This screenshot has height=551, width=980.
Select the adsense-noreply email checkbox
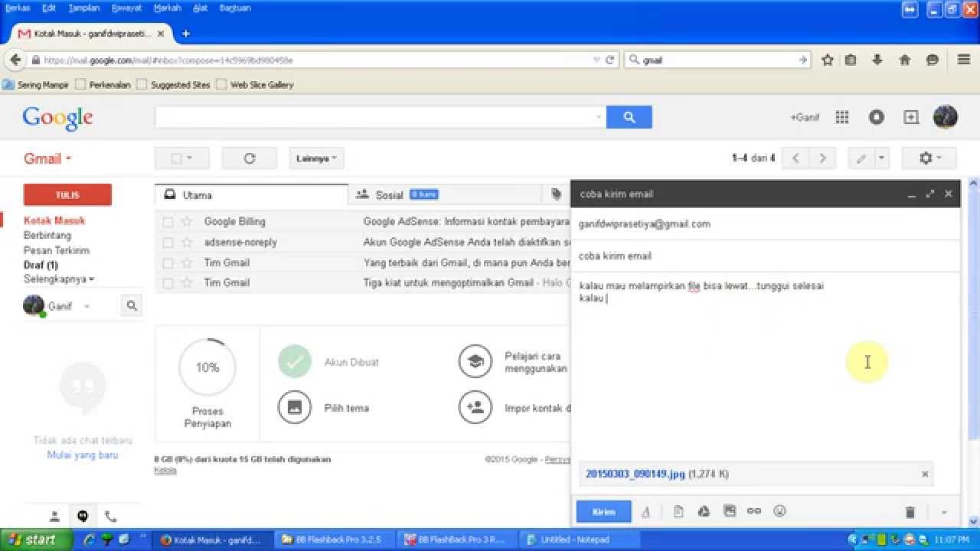(168, 243)
